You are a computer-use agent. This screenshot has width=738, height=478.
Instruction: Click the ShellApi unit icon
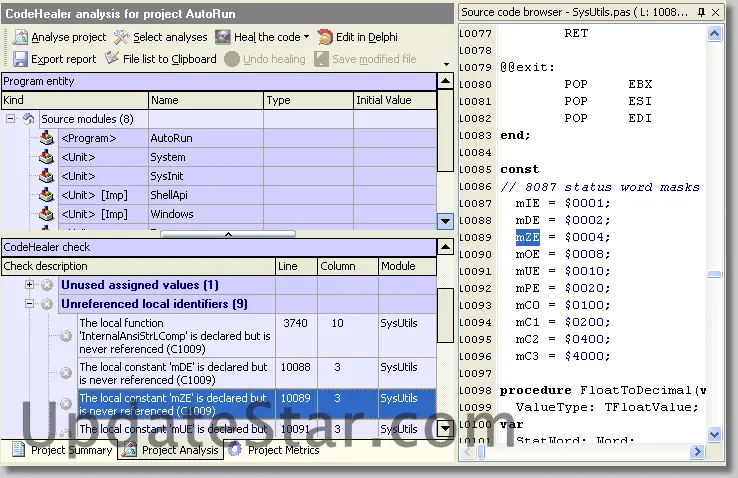tap(47, 195)
